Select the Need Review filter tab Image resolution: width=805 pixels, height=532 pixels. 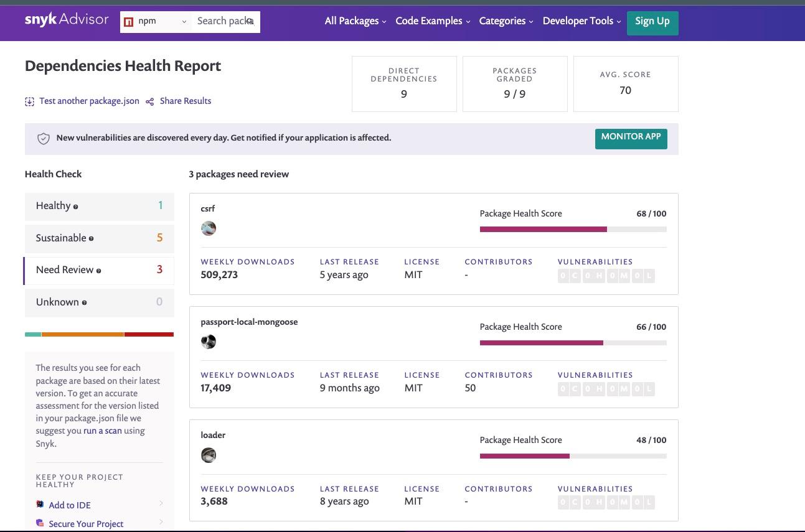(99, 271)
